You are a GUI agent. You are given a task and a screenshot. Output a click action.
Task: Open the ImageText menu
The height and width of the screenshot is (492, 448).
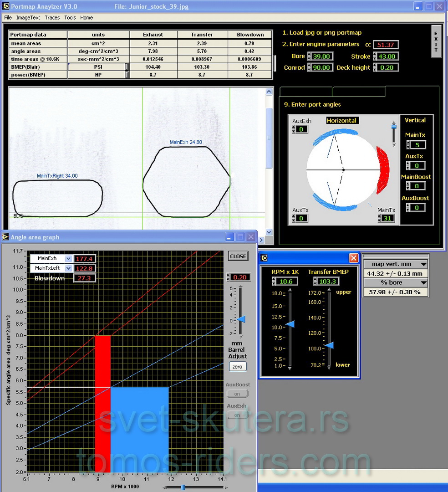click(x=28, y=18)
